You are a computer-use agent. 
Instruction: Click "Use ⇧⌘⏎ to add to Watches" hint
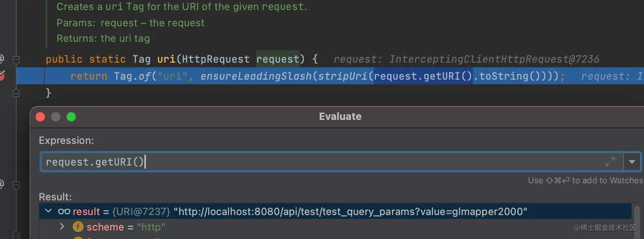tap(585, 180)
